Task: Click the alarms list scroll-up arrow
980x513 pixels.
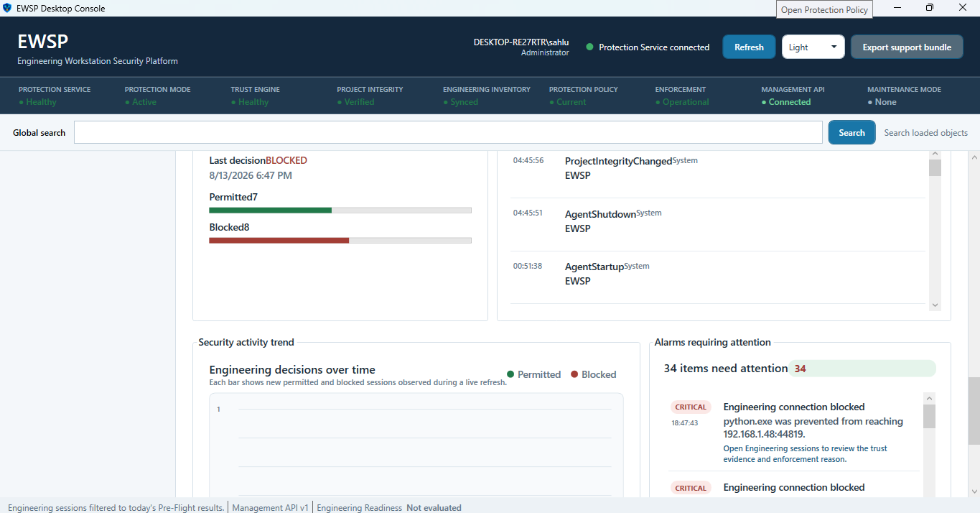Action: 929,398
